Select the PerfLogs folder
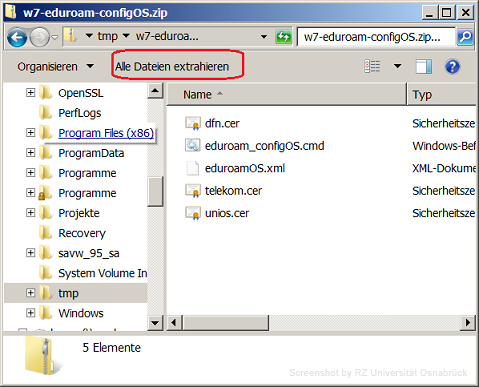The width and height of the screenshot is (479, 387). (80, 113)
